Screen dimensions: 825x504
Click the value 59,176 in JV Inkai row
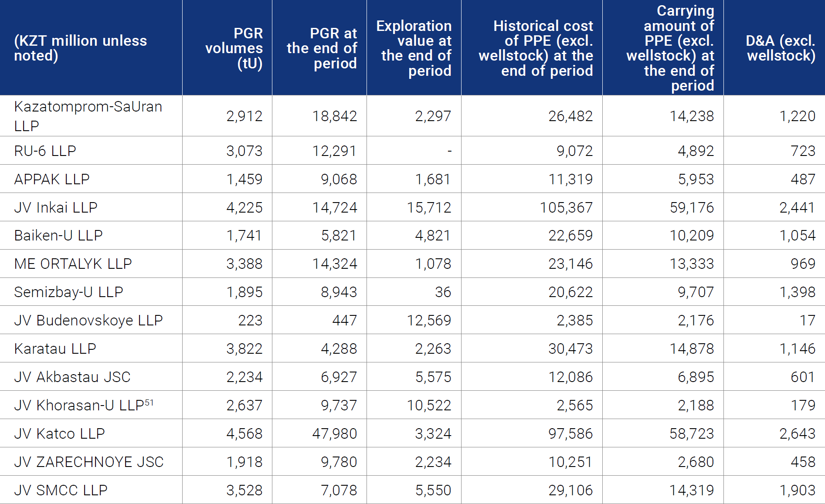(x=692, y=207)
